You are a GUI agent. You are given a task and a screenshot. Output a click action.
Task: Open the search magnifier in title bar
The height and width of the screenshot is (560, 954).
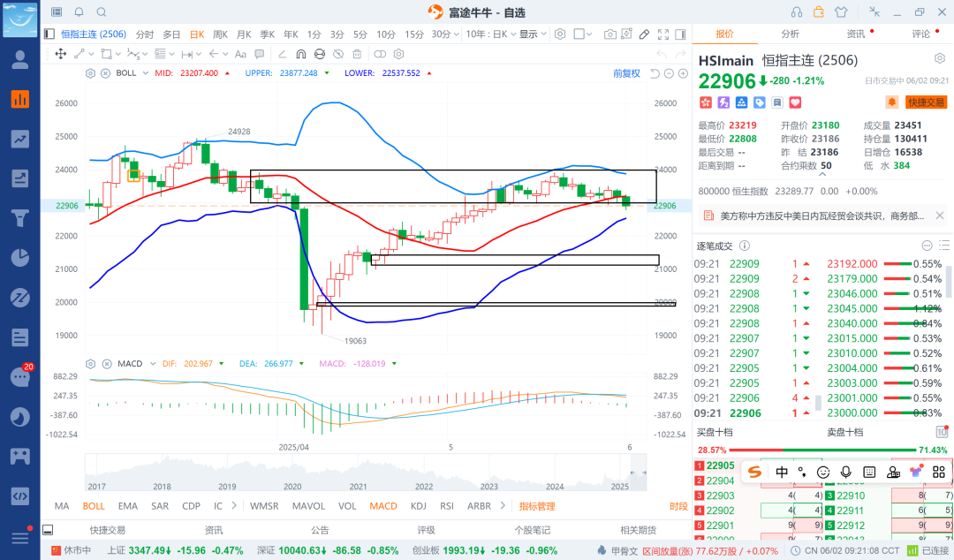[102, 12]
